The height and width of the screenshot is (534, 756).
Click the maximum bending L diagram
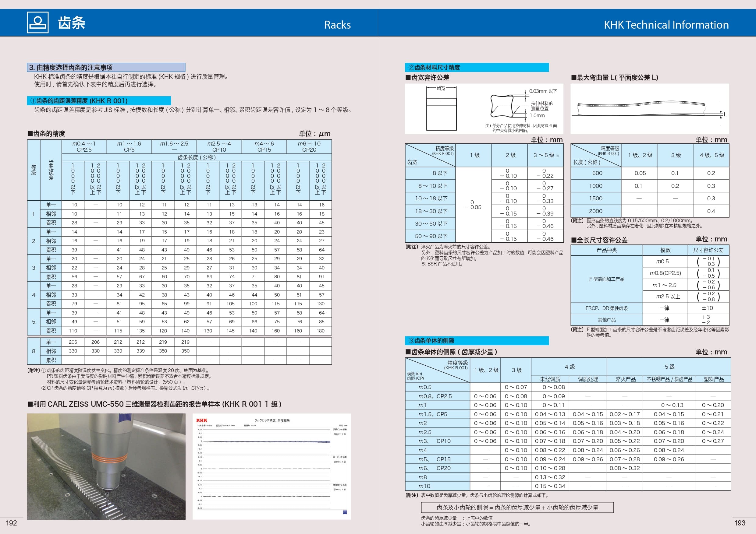pyautogui.click(x=649, y=109)
